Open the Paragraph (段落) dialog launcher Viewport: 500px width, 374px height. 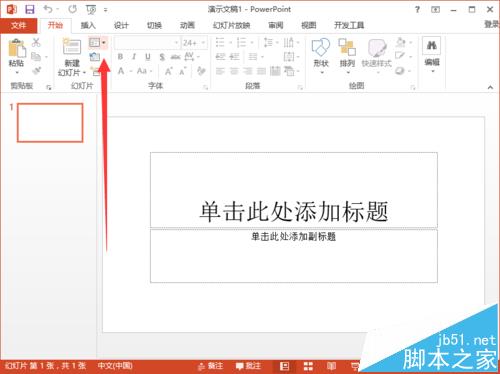coord(300,87)
